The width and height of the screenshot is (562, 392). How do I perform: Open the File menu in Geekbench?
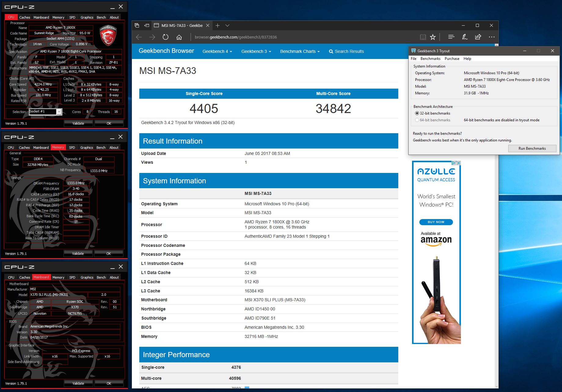click(x=414, y=59)
